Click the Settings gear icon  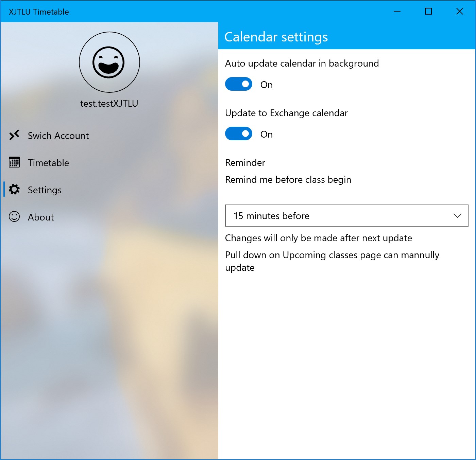pos(14,189)
